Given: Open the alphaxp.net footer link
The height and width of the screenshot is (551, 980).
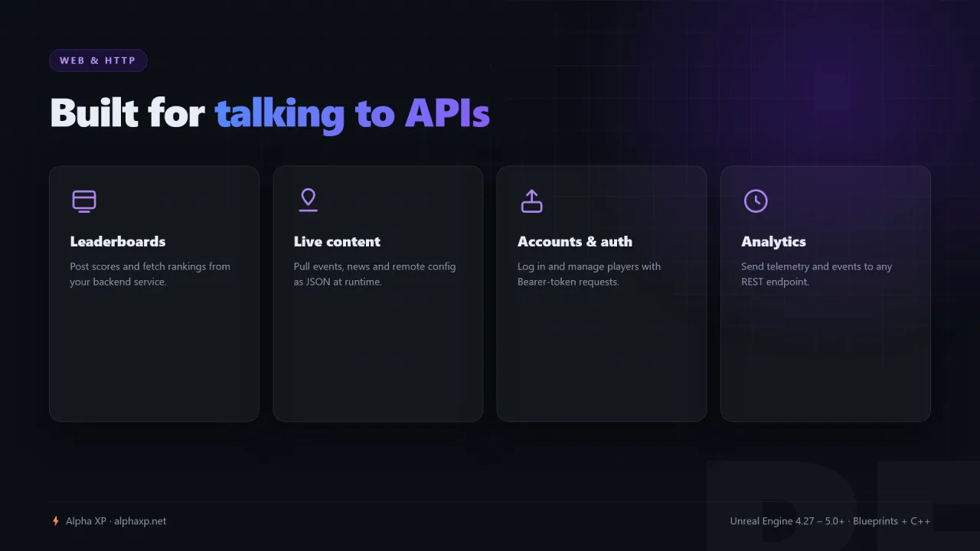Looking at the screenshot, I should click(x=140, y=521).
